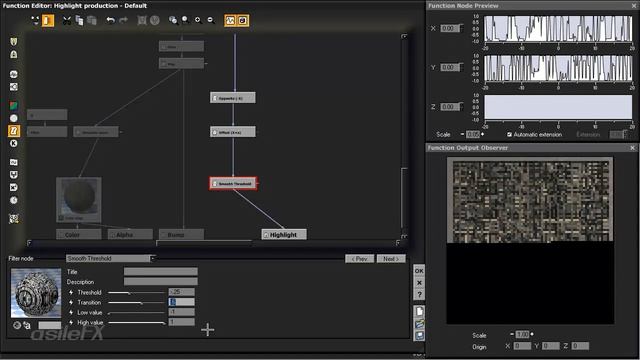Image resolution: width=640 pixels, height=360 pixels.
Task: Click the Next button
Action: (x=391, y=259)
